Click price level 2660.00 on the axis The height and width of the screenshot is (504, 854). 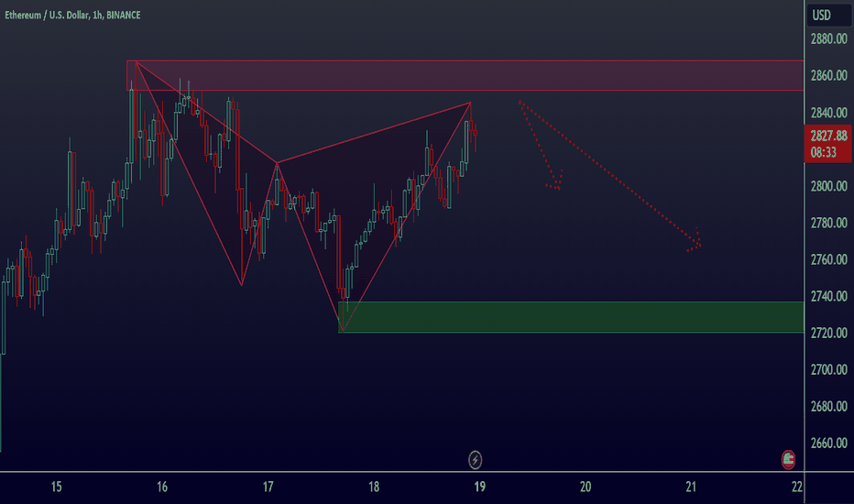click(x=828, y=443)
